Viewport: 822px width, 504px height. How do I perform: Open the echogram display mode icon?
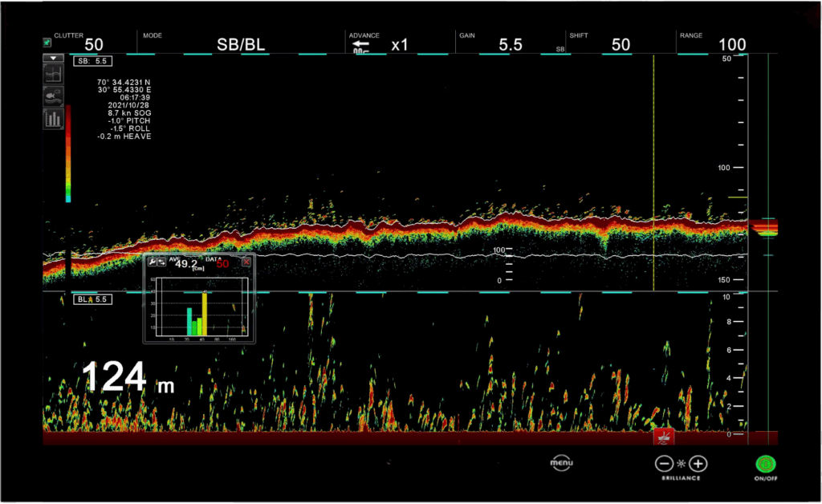53,74
